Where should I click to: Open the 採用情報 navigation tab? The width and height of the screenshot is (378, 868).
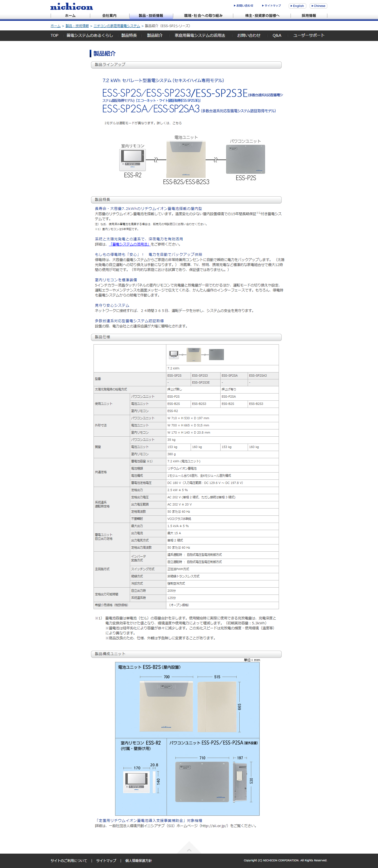tap(309, 15)
